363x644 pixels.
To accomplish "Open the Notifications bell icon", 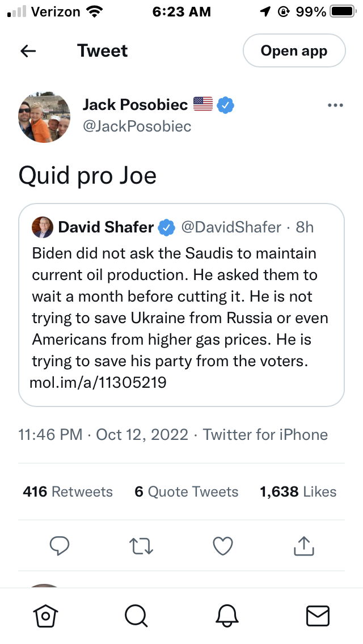I will [x=227, y=615].
